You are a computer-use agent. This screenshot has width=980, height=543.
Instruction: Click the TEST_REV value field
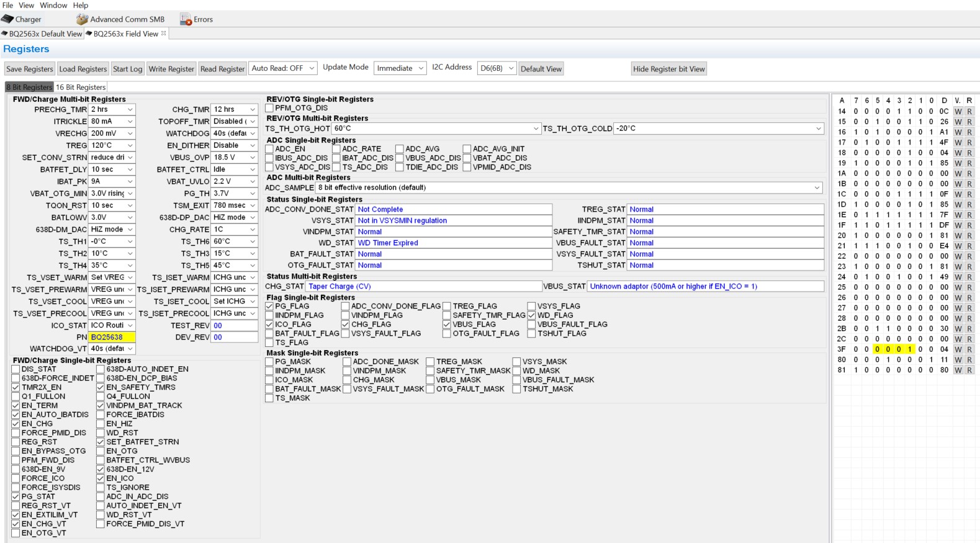pos(235,325)
